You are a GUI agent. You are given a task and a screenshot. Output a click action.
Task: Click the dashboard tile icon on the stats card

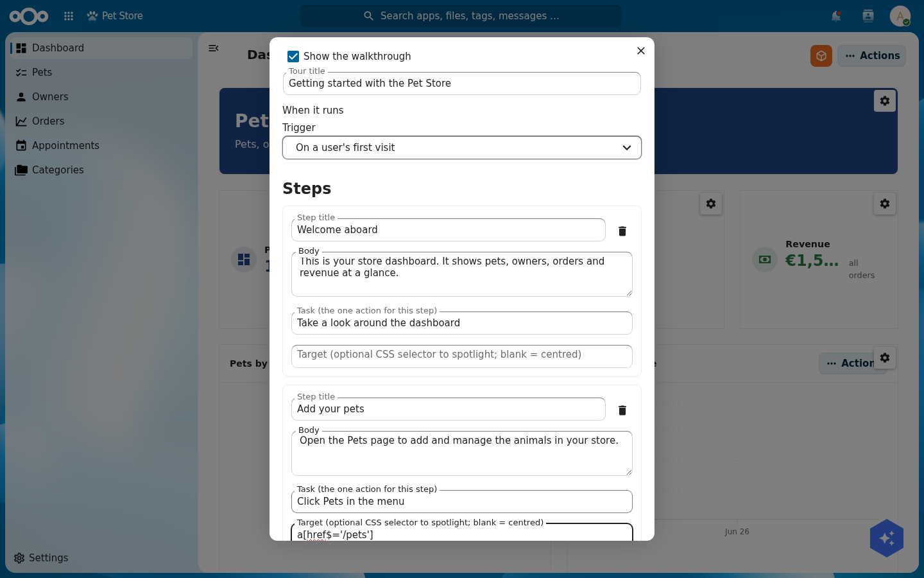(x=244, y=259)
